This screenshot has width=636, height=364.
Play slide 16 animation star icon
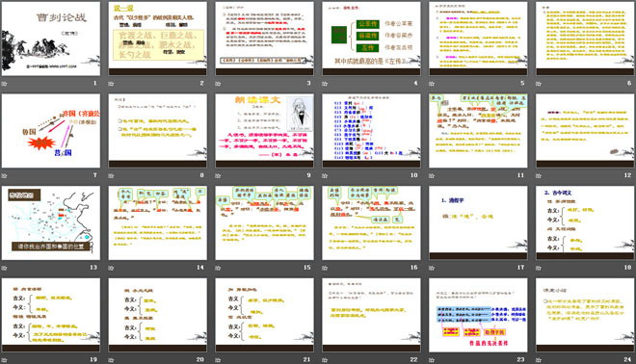[325, 268]
